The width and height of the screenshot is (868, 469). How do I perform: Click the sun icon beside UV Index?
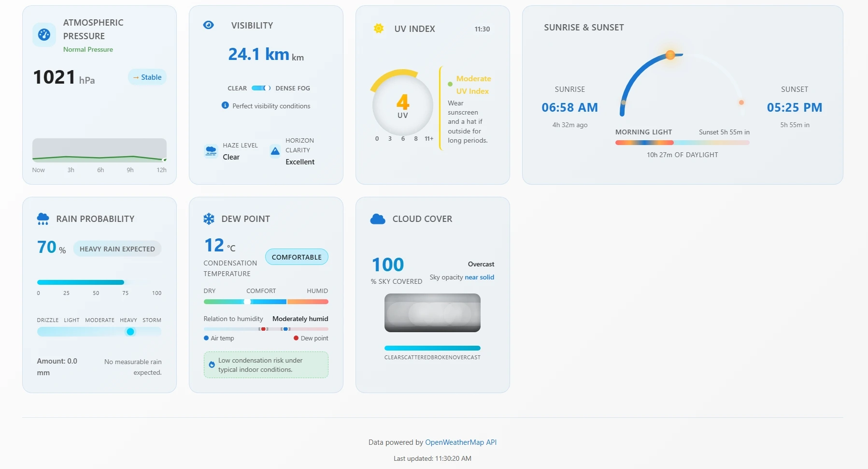click(378, 29)
